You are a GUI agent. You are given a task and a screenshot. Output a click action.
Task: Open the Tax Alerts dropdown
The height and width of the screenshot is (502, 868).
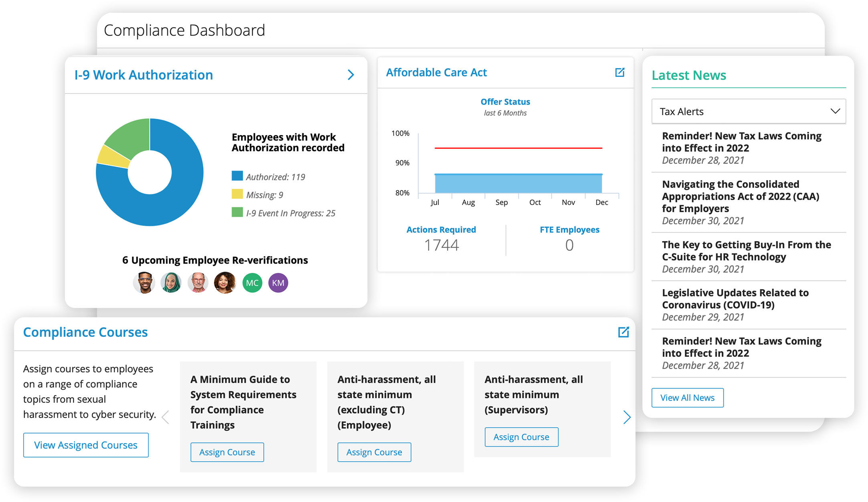pyautogui.click(x=749, y=111)
